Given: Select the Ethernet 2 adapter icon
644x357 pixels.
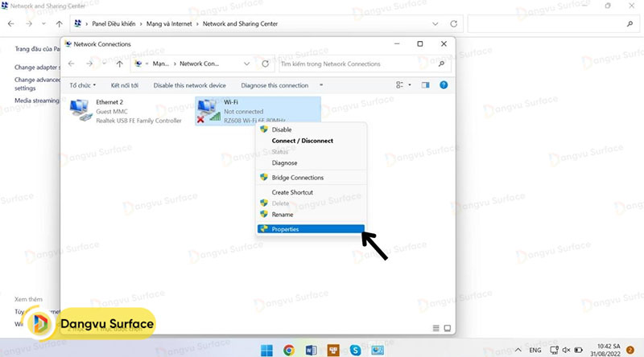Looking at the screenshot, I should pos(81,111).
